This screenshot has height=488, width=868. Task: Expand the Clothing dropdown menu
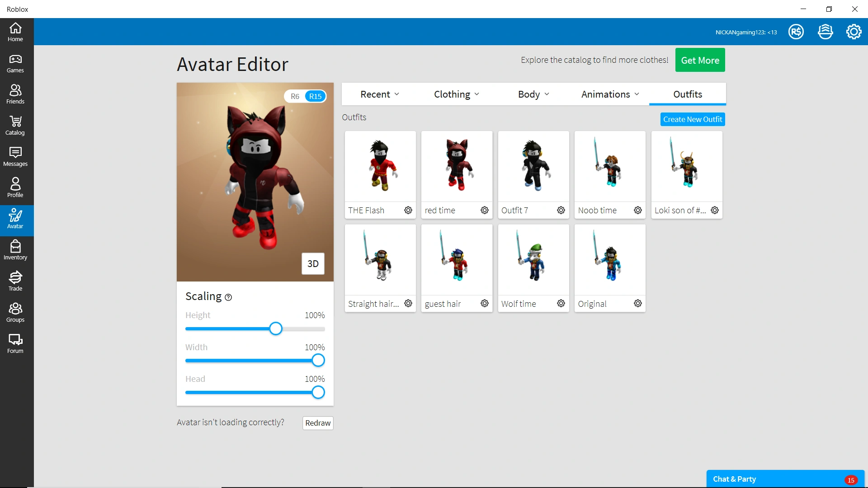pyautogui.click(x=457, y=94)
